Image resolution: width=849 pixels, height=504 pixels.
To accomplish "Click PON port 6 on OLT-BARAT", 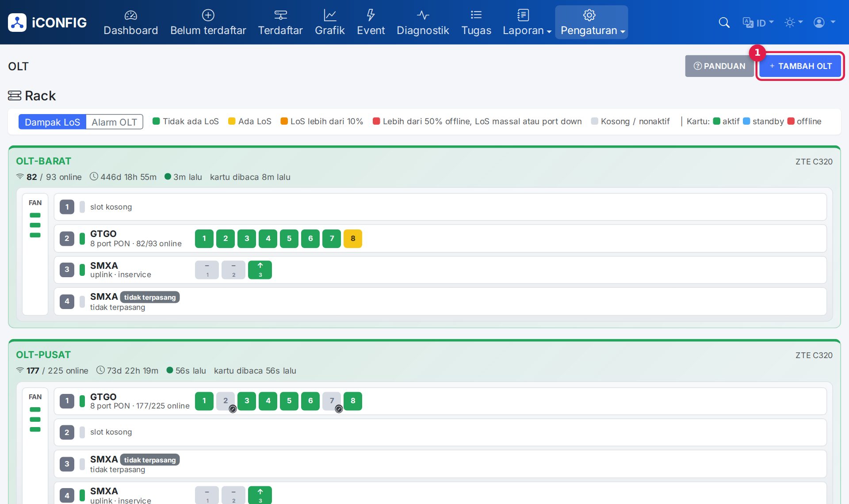I will [310, 238].
